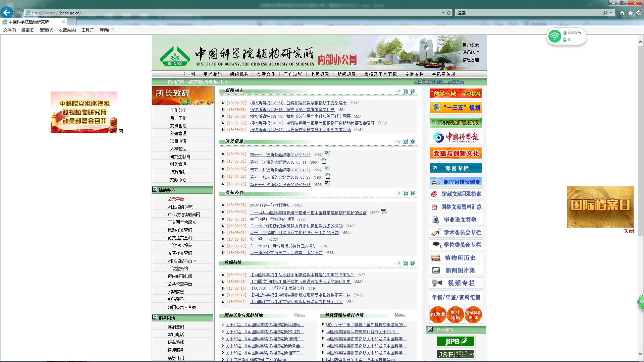Open favorites star icon
The width and height of the screenshot is (644, 362).
coord(630,13)
